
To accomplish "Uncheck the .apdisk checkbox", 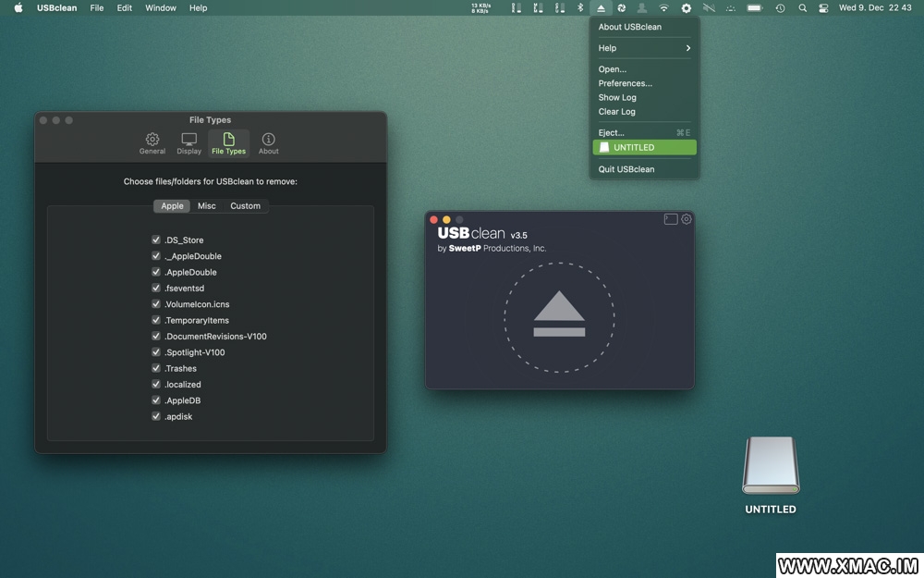I will pyautogui.click(x=156, y=416).
